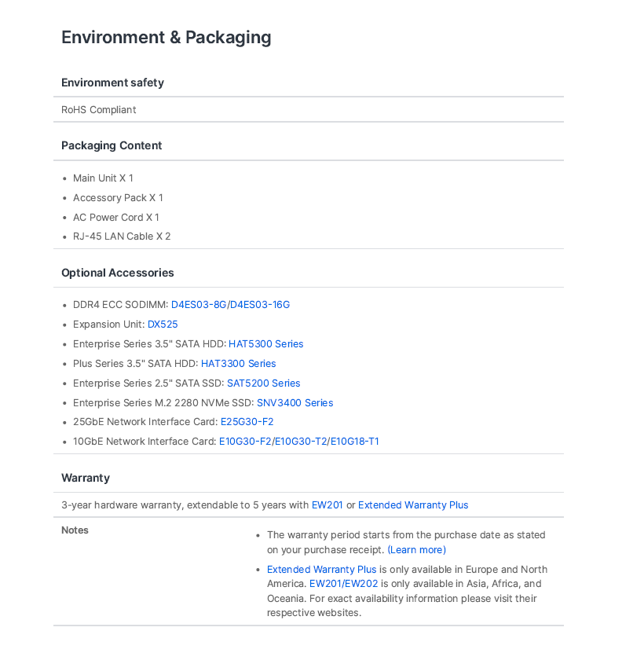Click the Warranty section heading
Image resolution: width=644 pixels, height=664 pixels.
(86, 478)
